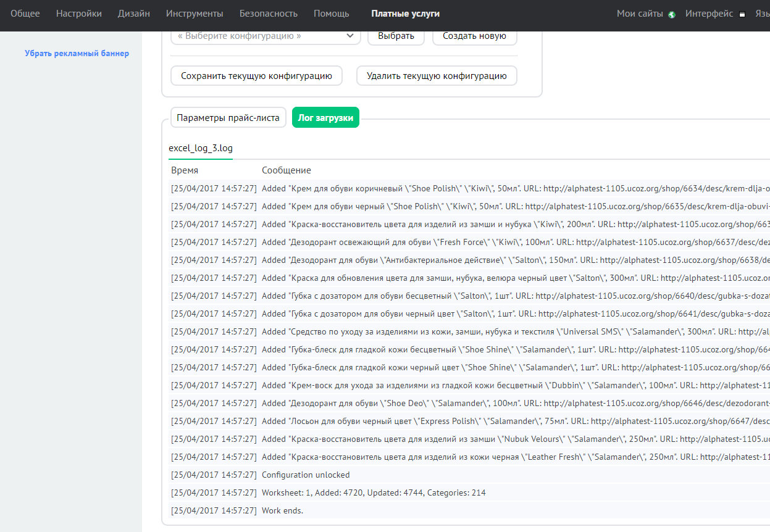Screen dimensions: 770x532
Task: Select the Лог загрузки tab
Action: 325,117
